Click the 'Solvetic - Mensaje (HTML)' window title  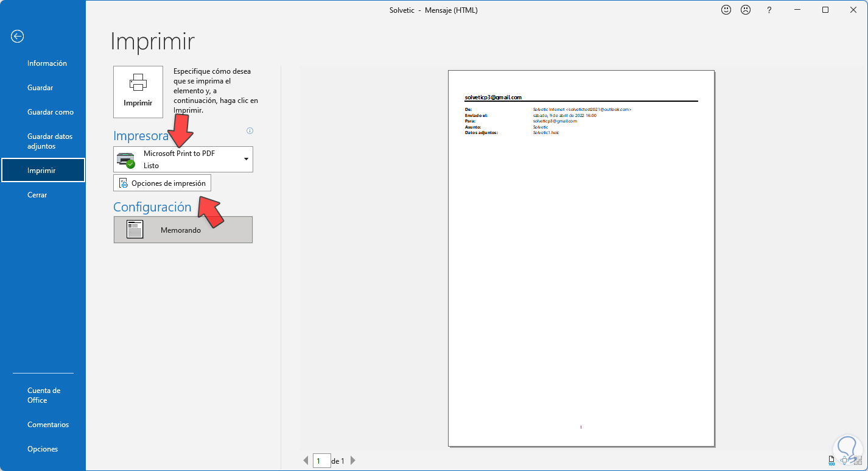click(435, 10)
